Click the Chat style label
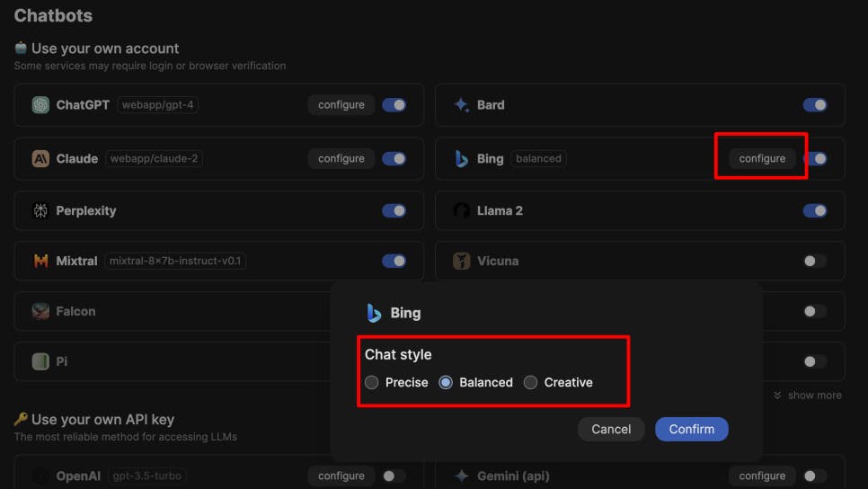This screenshot has width=868, height=489. [x=398, y=354]
